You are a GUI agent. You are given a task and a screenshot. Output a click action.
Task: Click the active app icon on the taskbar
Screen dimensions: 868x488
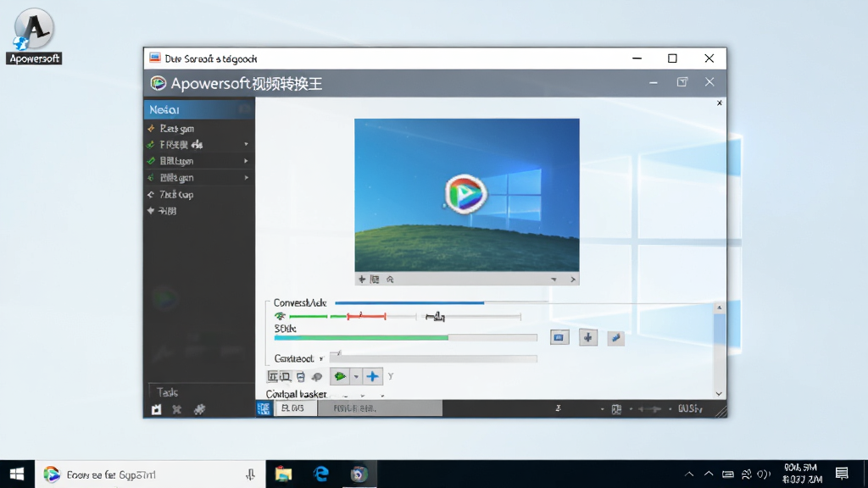click(359, 474)
